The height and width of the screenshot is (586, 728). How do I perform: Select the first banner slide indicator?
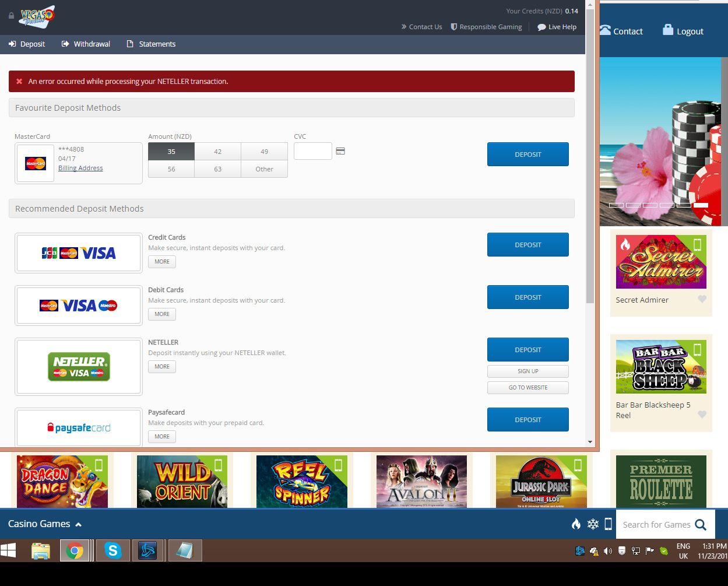tap(617, 205)
